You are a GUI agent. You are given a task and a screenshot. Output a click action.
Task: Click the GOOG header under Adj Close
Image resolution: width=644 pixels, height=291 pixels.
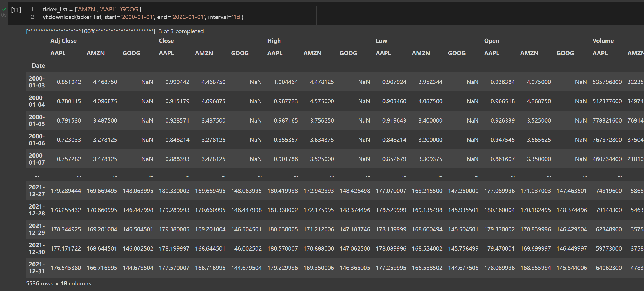131,53
